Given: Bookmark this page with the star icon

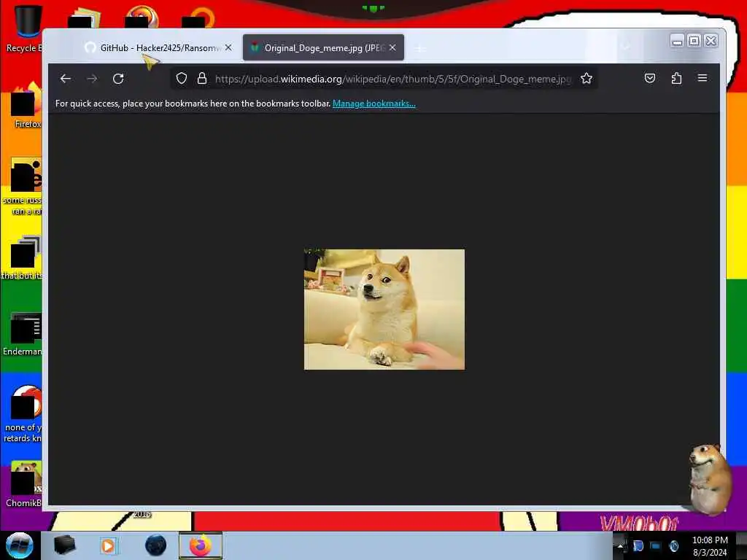Looking at the screenshot, I should pos(587,79).
